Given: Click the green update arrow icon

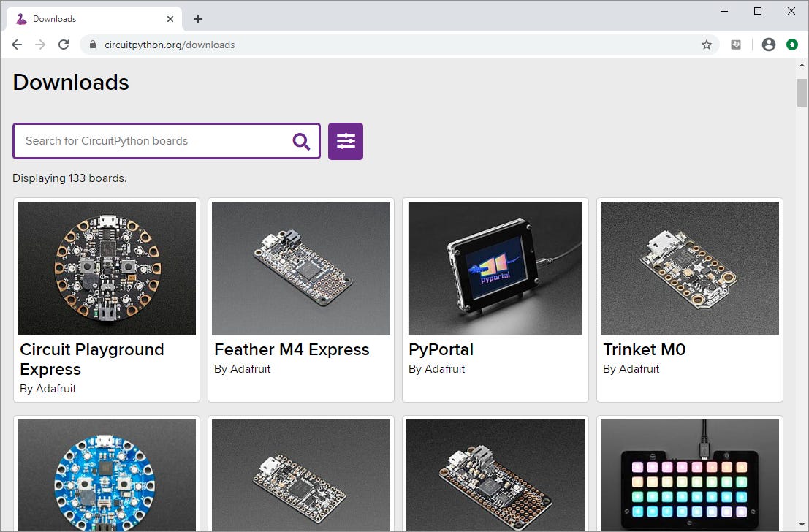Looking at the screenshot, I should tap(792, 45).
